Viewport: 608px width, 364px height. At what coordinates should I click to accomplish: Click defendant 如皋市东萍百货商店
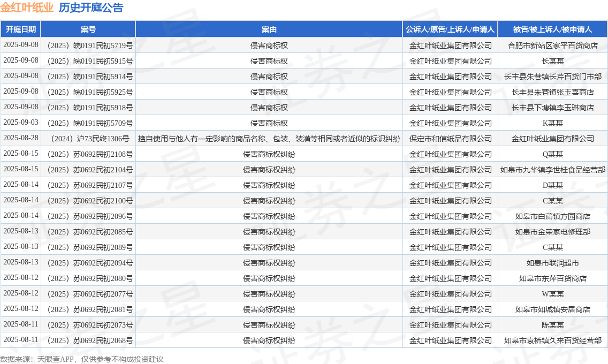[552, 278]
